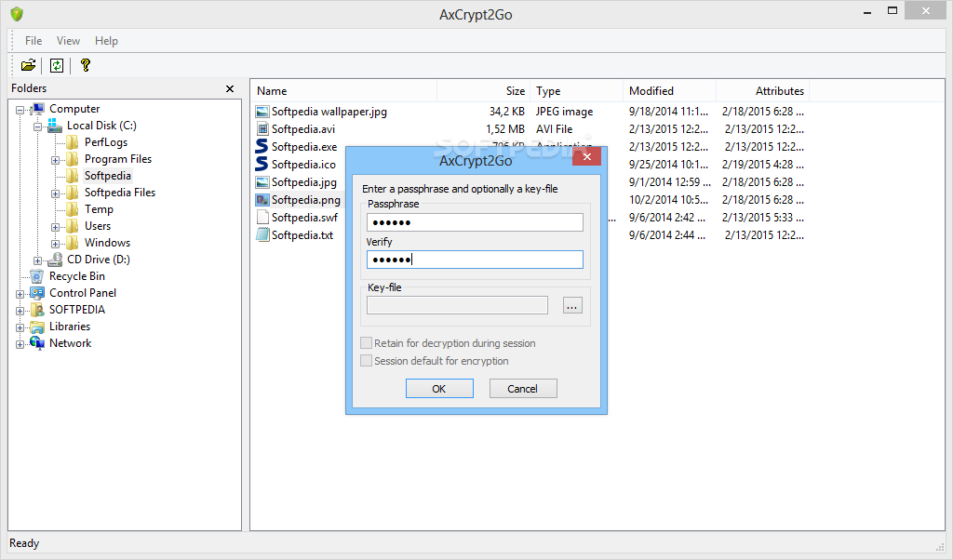Click the Verify input field
This screenshot has height=560, width=953.
475,260
